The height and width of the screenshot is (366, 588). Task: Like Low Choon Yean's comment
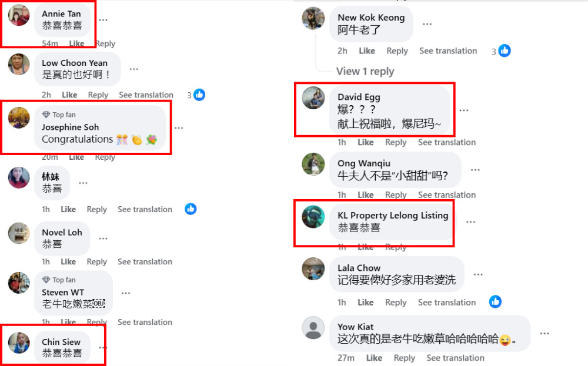tap(69, 95)
